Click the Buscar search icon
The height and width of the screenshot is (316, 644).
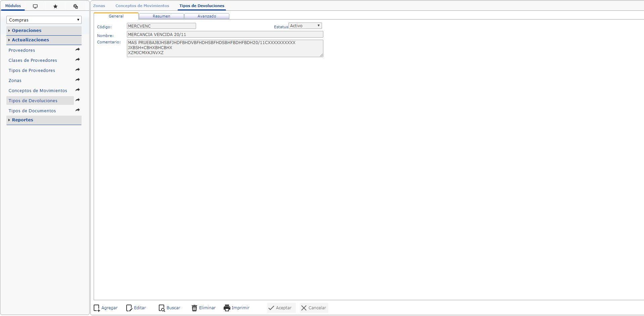point(162,308)
